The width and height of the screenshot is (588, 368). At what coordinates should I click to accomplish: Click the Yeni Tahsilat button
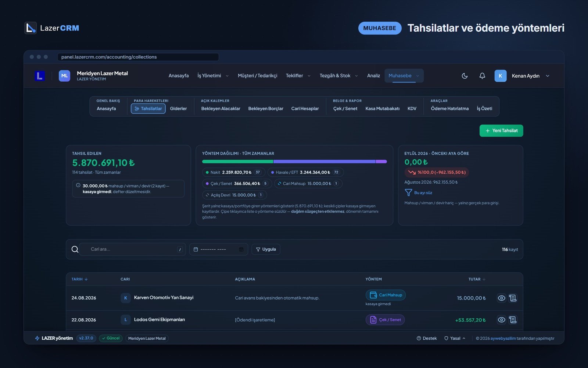coord(501,131)
